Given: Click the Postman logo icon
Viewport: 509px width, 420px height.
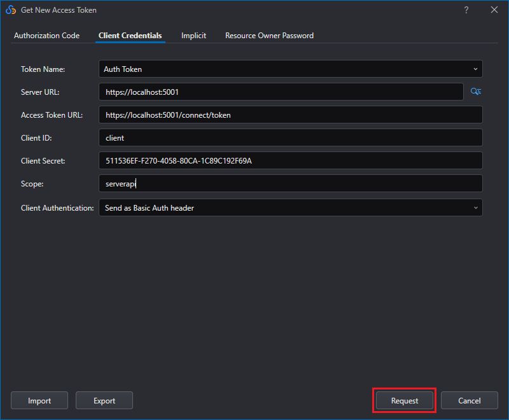Looking at the screenshot, I should tap(10, 10).
